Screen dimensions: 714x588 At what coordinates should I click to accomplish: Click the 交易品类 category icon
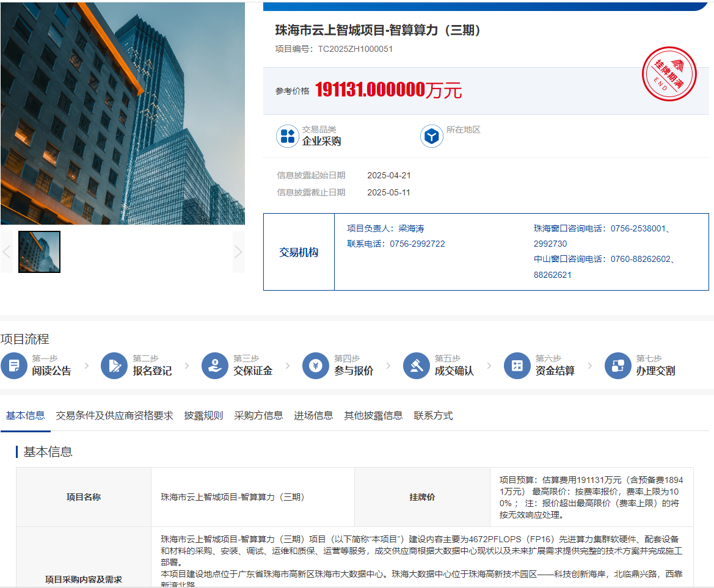(x=287, y=136)
